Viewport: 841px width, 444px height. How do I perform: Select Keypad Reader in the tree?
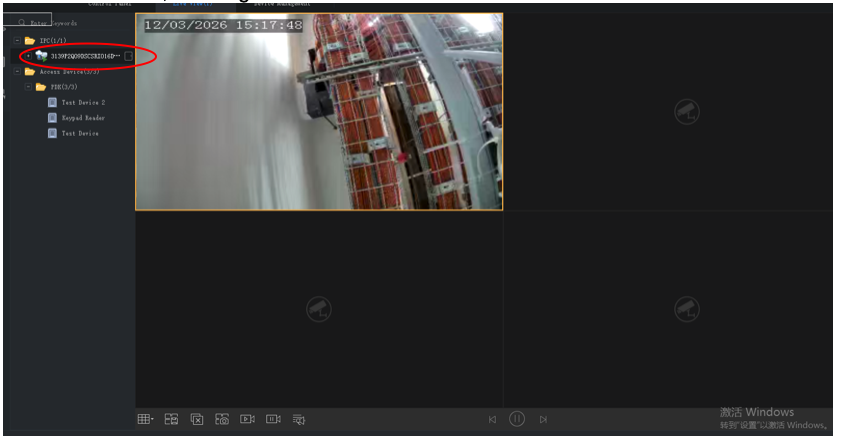pos(83,118)
